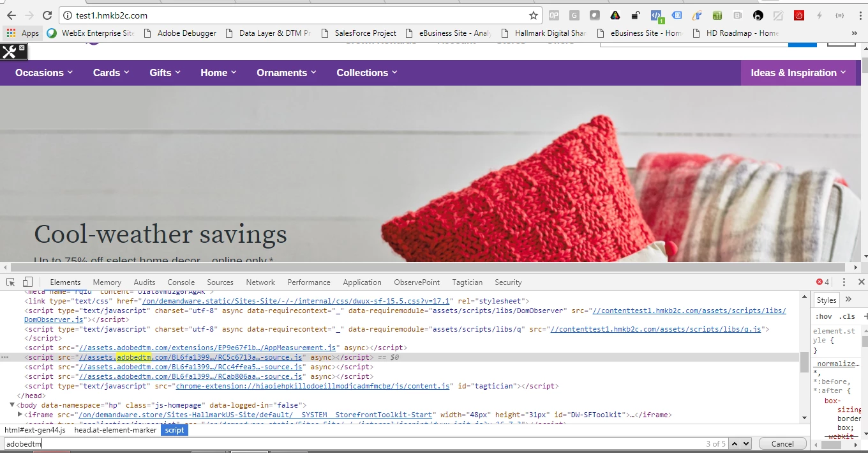The image size is (868, 453).
Task: Switch to the Console tab
Action: pos(181,282)
